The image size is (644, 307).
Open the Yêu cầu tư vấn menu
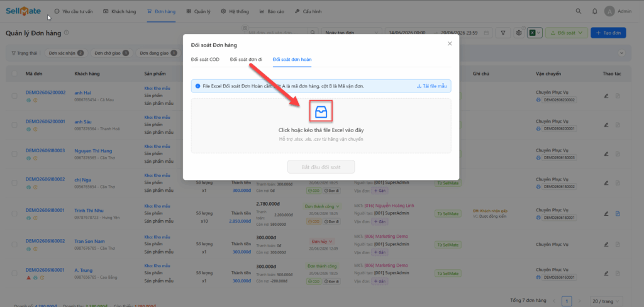point(74,11)
